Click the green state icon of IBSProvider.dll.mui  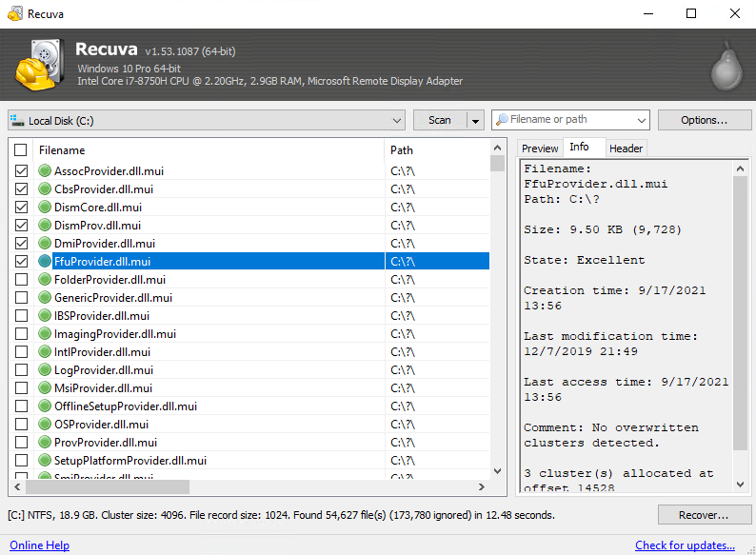coord(45,315)
